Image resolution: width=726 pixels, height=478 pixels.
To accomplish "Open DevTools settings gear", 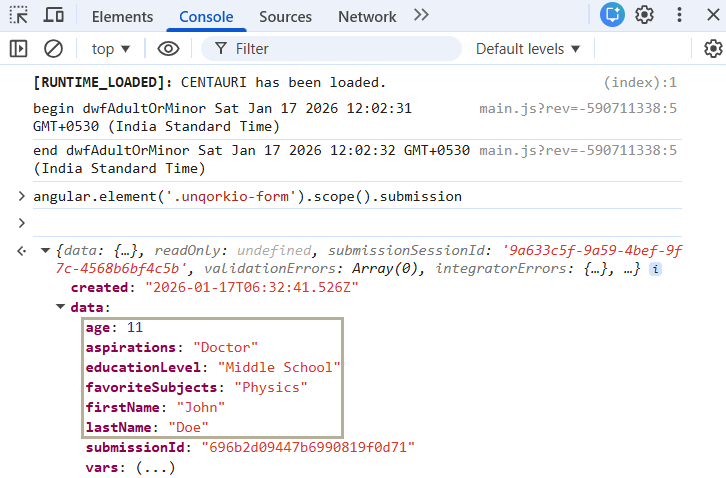I will 644,15.
